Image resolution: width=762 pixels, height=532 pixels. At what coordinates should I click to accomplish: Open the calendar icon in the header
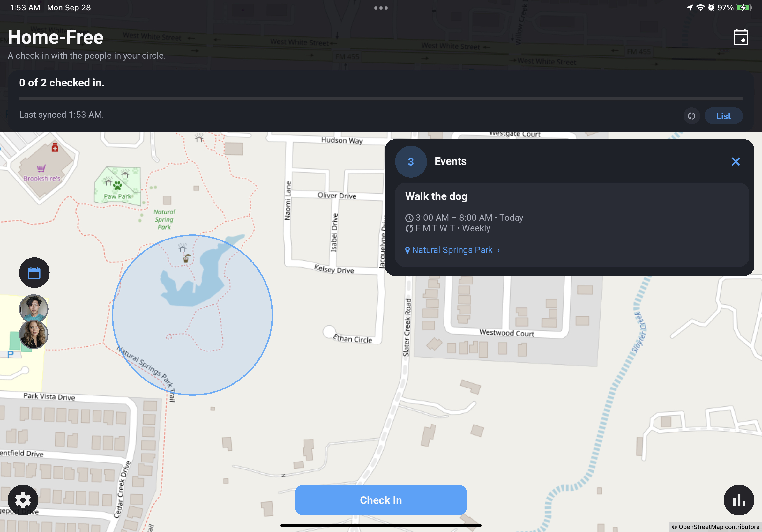[740, 37]
